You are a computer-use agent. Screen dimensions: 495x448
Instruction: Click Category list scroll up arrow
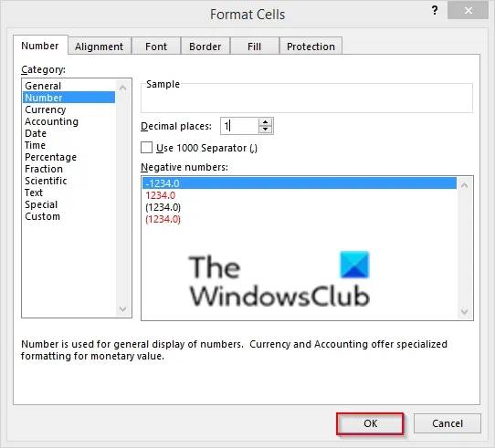[x=122, y=88]
